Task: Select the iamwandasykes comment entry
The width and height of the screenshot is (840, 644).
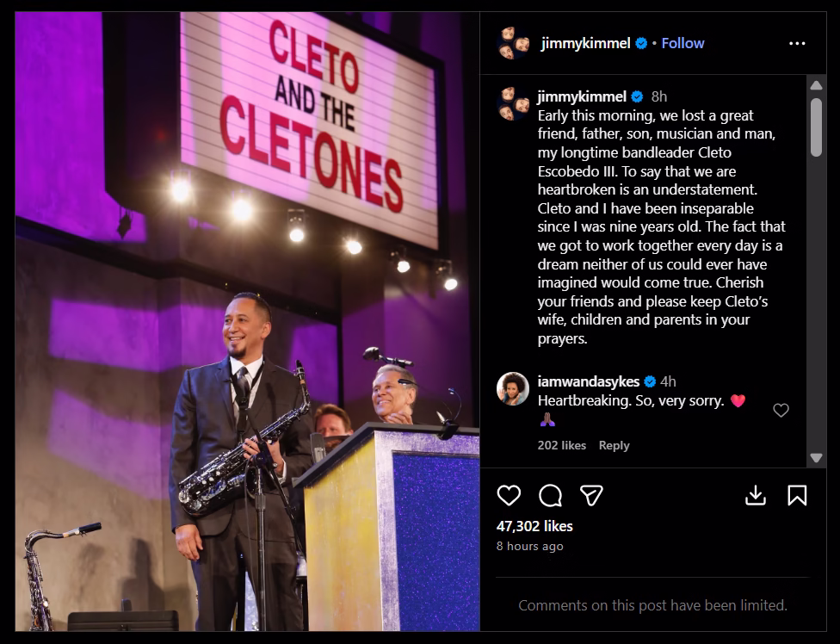Action: click(637, 400)
